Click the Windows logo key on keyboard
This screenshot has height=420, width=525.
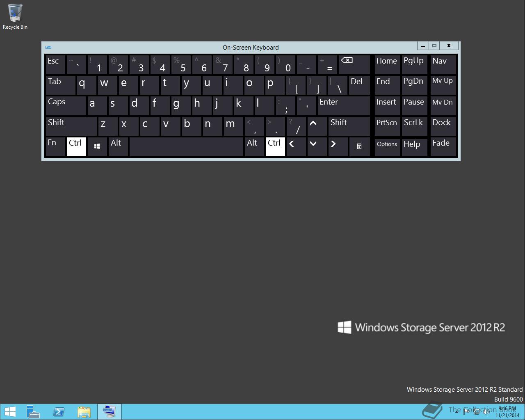click(97, 147)
